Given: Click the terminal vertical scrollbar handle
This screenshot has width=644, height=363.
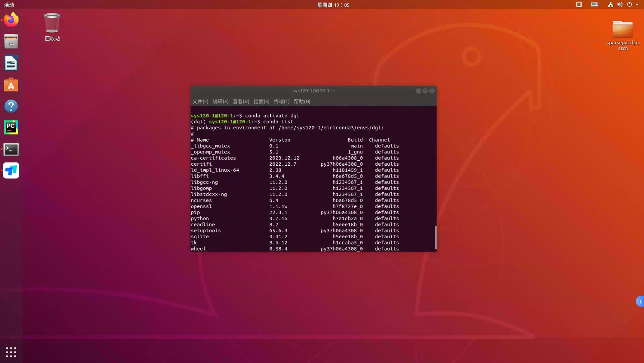Looking at the screenshot, I should [x=435, y=237].
